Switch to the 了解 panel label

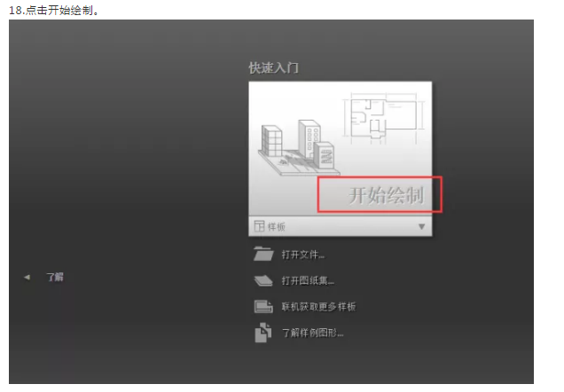click(x=55, y=277)
